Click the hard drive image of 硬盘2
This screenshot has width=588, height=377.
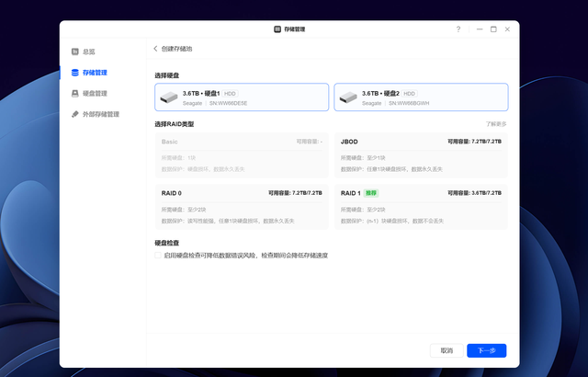click(x=348, y=97)
